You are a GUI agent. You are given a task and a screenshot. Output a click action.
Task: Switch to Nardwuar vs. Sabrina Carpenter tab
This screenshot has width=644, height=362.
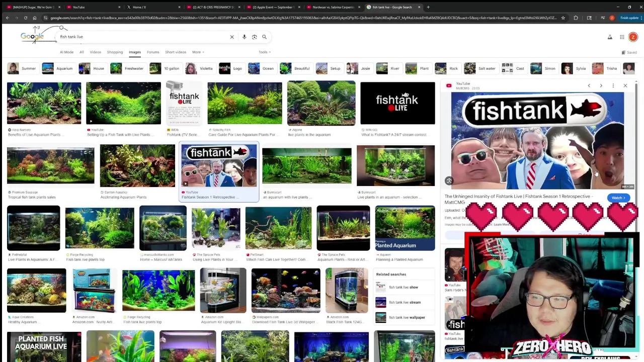coord(332,7)
